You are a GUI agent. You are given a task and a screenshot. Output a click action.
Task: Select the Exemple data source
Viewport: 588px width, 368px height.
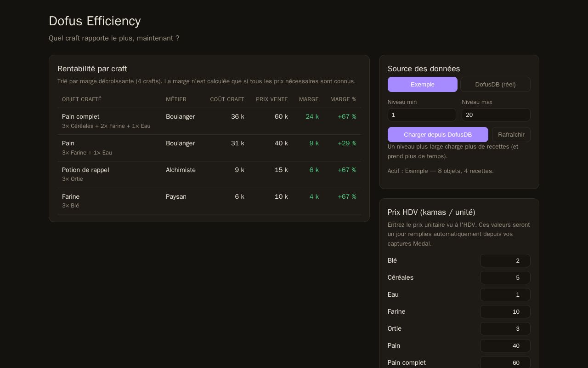point(422,84)
